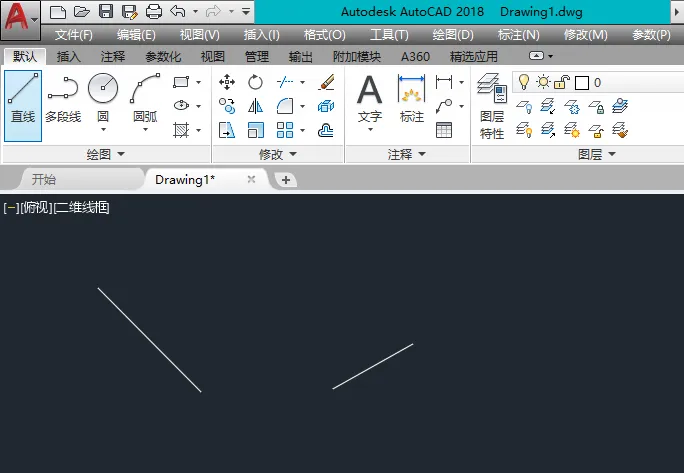Choose the Rectangle draw tool
The image size is (684, 473).
click(181, 82)
